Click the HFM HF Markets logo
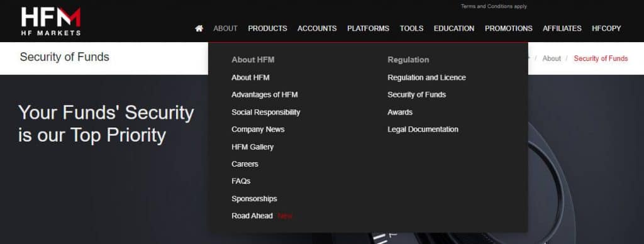This screenshot has width=644, height=244. (51, 21)
